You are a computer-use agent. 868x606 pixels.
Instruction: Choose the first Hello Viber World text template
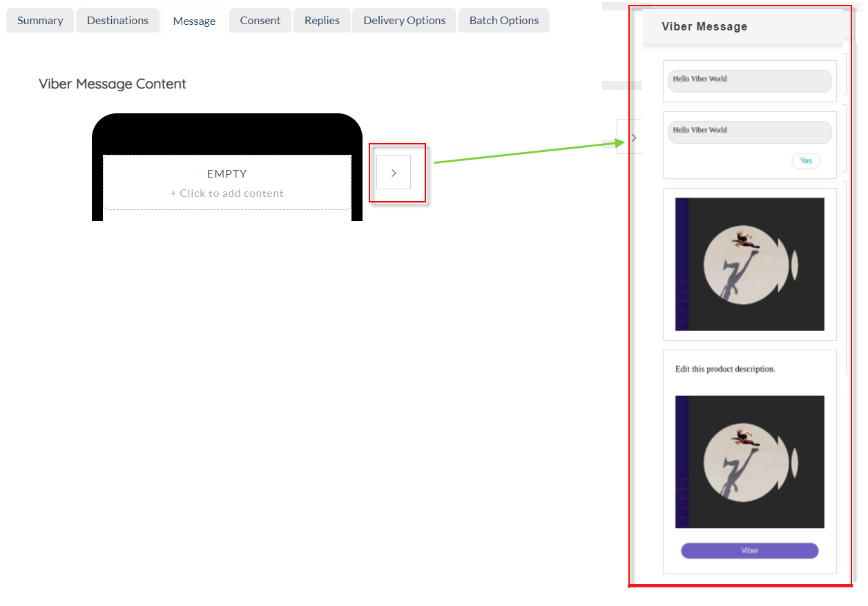click(749, 81)
